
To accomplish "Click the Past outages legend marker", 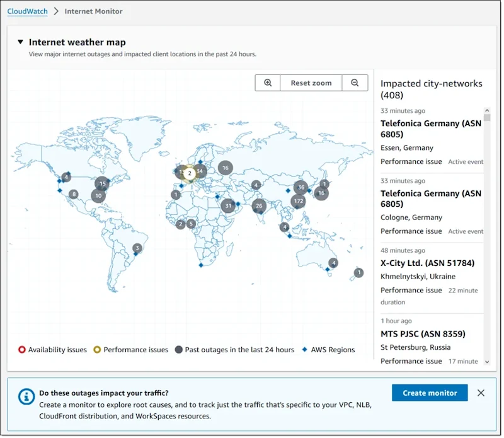I will pos(179,350).
